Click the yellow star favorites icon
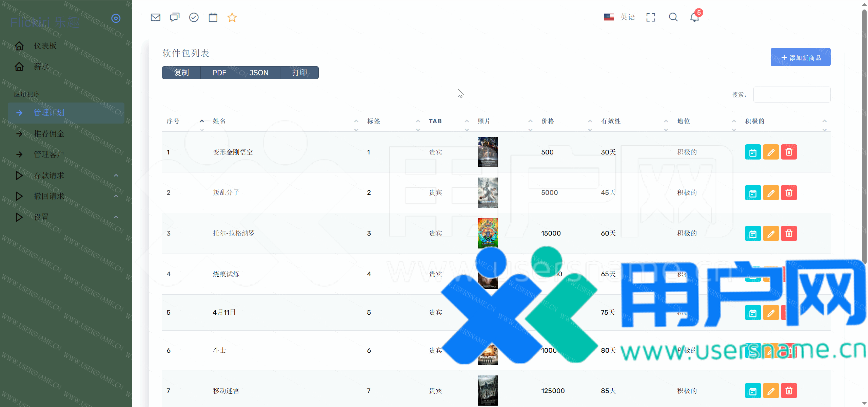This screenshot has width=868, height=407. (232, 17)
